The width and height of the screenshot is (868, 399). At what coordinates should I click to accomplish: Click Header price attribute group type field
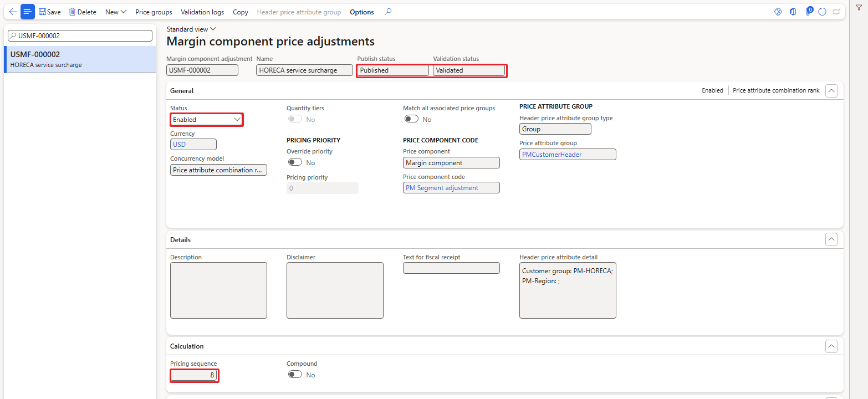(555, 129)
